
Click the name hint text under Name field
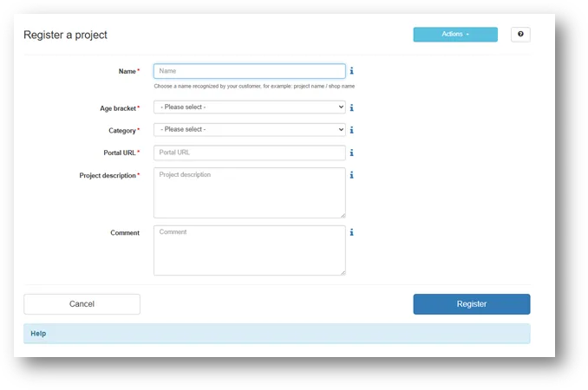pos(254,86)
